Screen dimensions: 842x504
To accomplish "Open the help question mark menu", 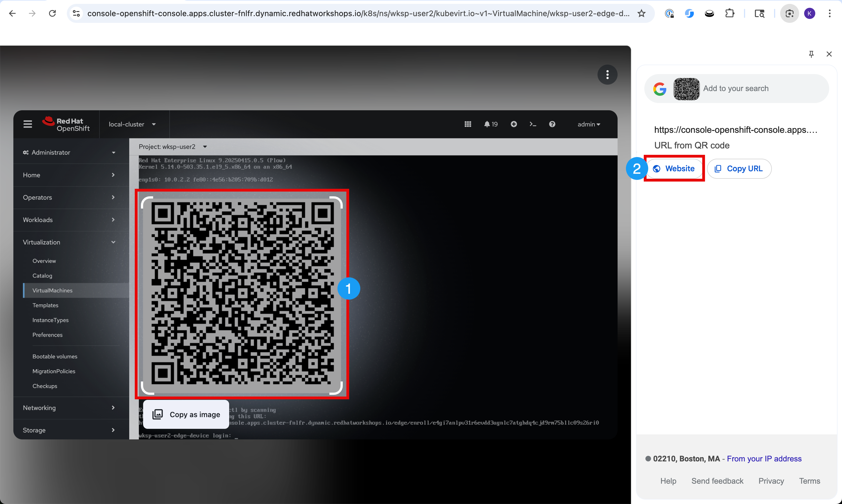I will click(x=552, y=124).
